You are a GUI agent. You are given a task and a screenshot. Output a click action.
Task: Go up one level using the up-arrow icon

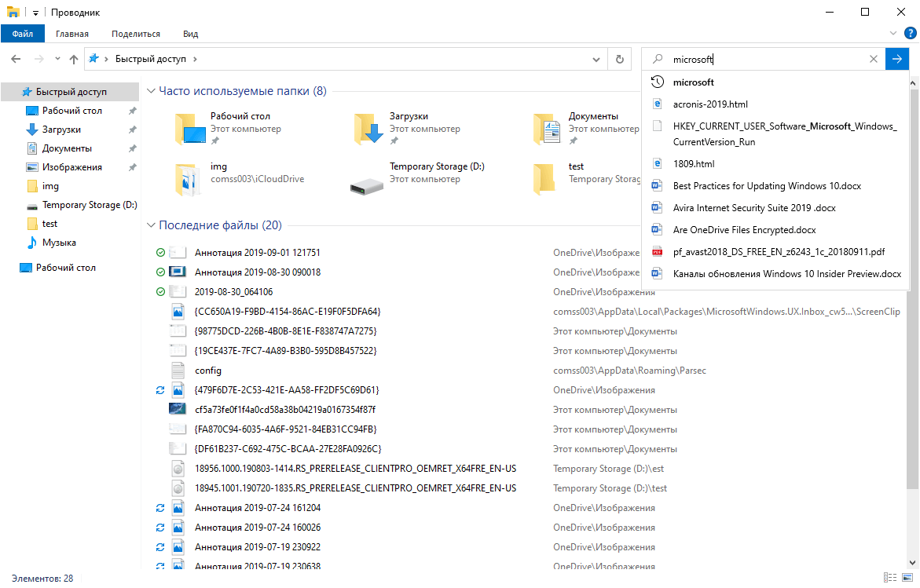[73, 59]
